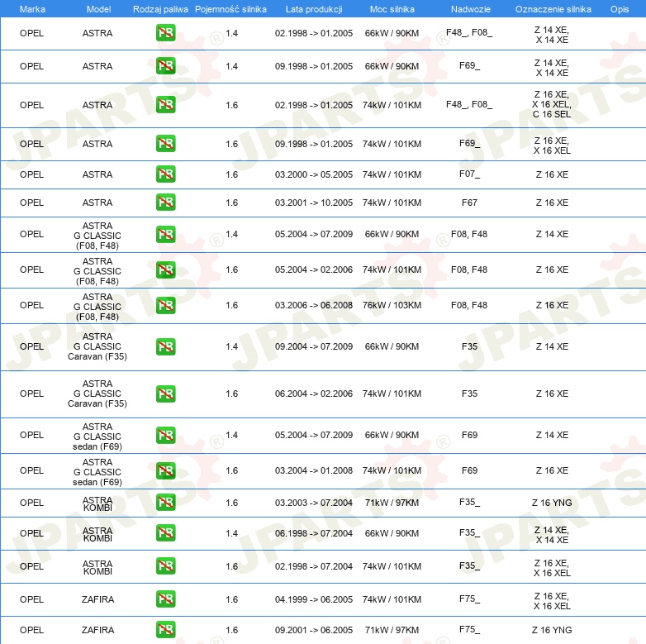Click Oznaczenie silnika column header
The width and height of the screenshot is (646, 644).
tap(553, 9)
